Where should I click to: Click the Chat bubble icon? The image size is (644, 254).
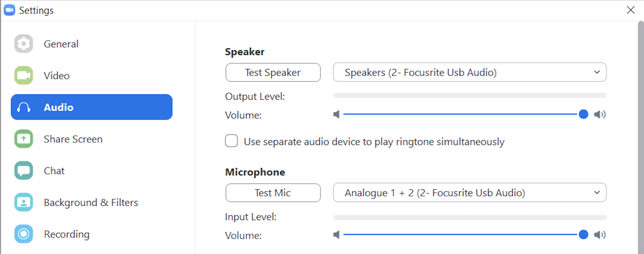[x=24, y=171]
